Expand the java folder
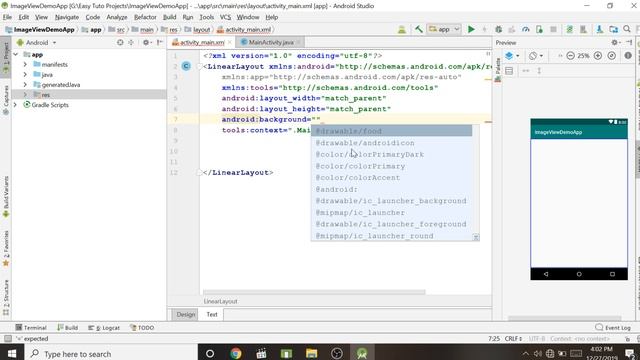 tap(25, 75)
